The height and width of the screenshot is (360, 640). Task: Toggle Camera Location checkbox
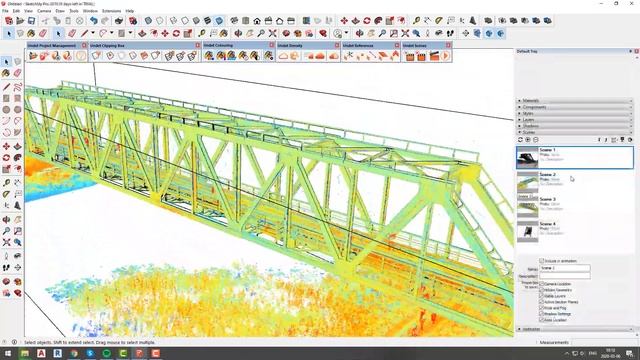click(x=542, y=284)
